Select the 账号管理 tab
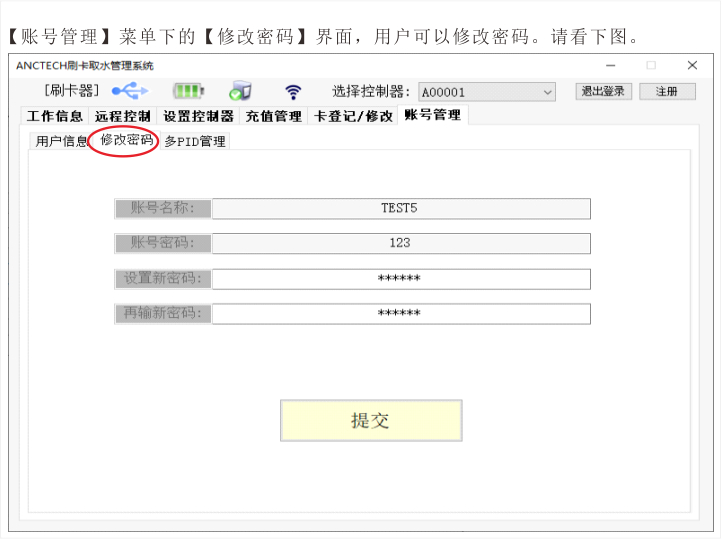722x539 pixels. [433, 115]
